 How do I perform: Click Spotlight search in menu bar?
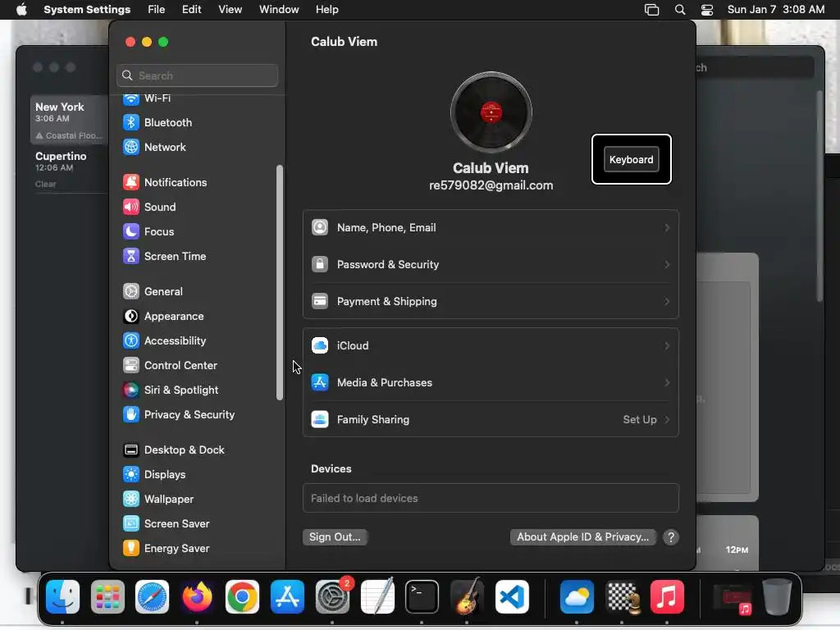(x=680, y=10)
